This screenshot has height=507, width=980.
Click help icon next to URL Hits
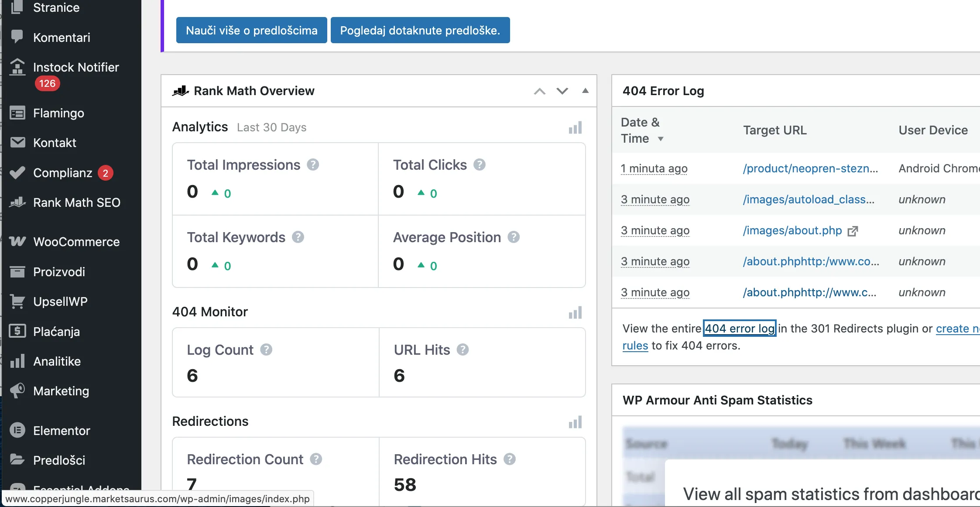click(x=463, y=349)
